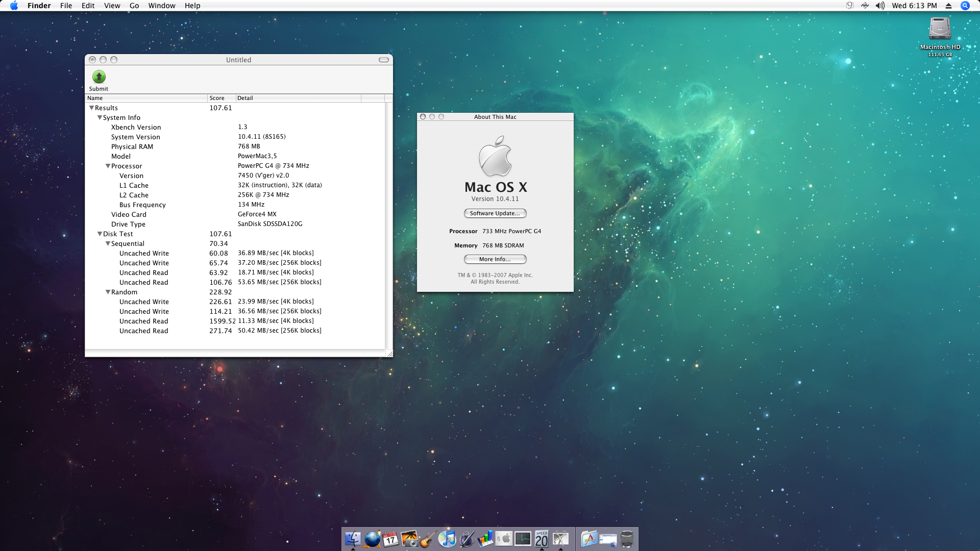Collapse the Results disclosure triangle

[91, 108]
